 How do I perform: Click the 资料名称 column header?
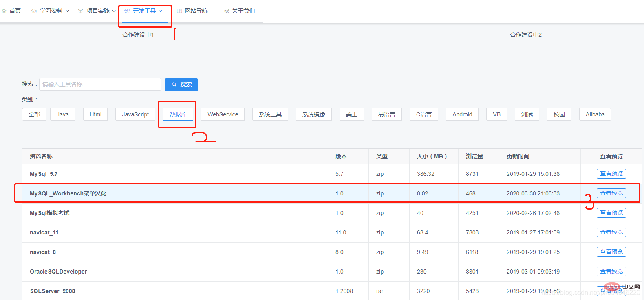click(41, 156)
